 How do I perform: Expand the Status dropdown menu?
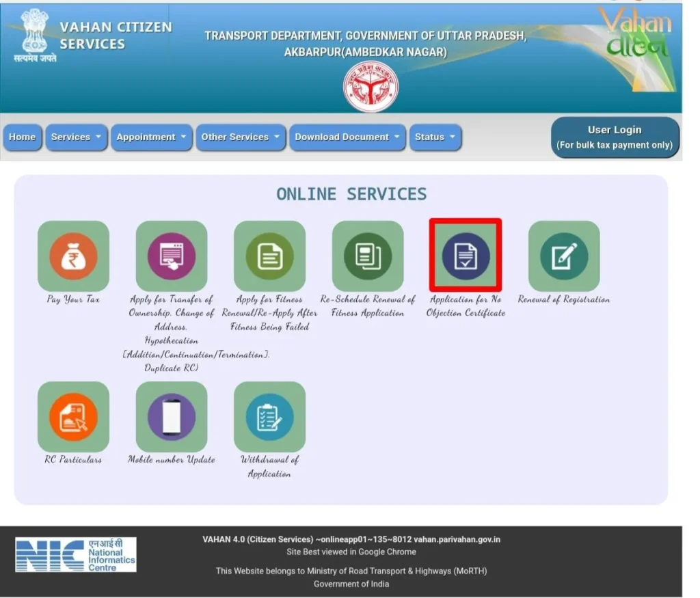click(x=435, y=137)
